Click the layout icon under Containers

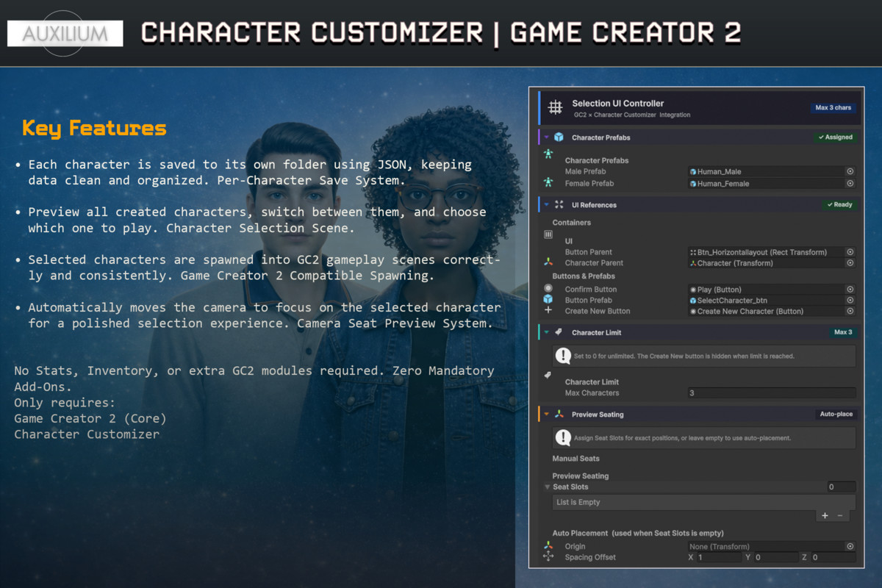click(x=548, y=234)
